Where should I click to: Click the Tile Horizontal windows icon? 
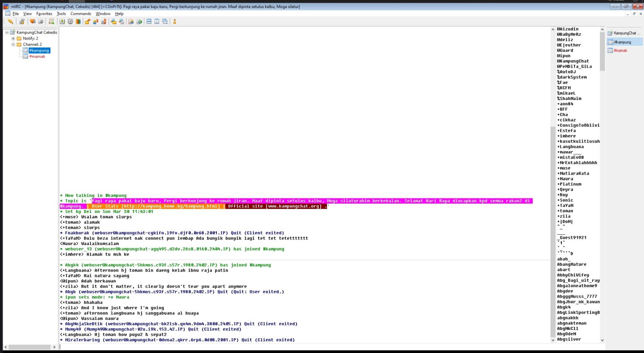(x=149, y=21)
